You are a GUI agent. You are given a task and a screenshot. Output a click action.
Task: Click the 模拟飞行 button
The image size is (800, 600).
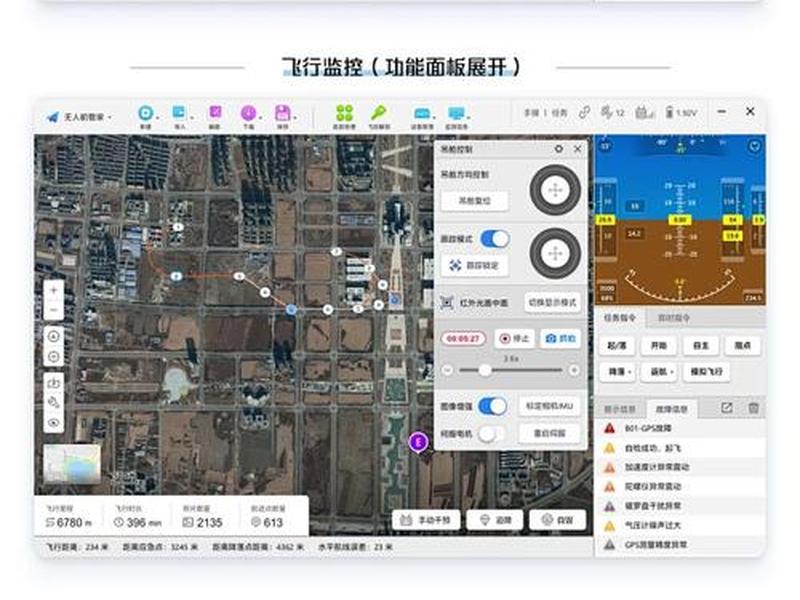click(x=707, y=371)
